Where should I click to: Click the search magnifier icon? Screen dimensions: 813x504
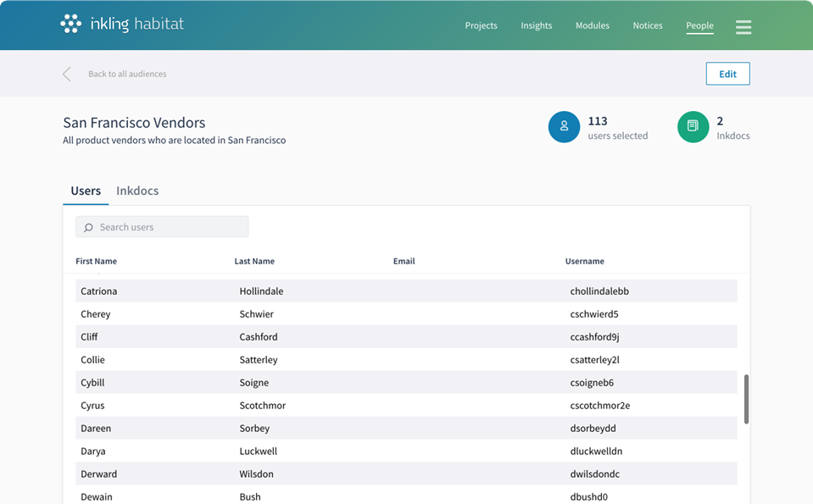click(x=88, y=227)
